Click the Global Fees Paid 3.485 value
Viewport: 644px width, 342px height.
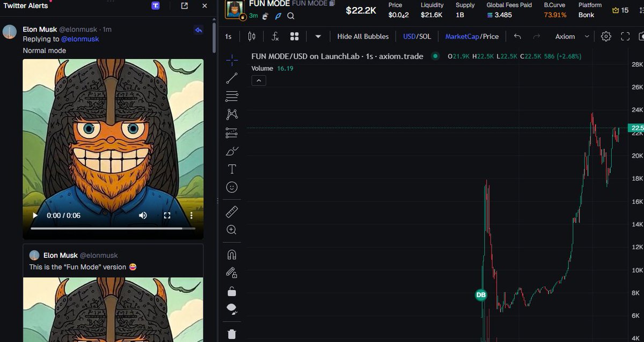pos(499,15)
